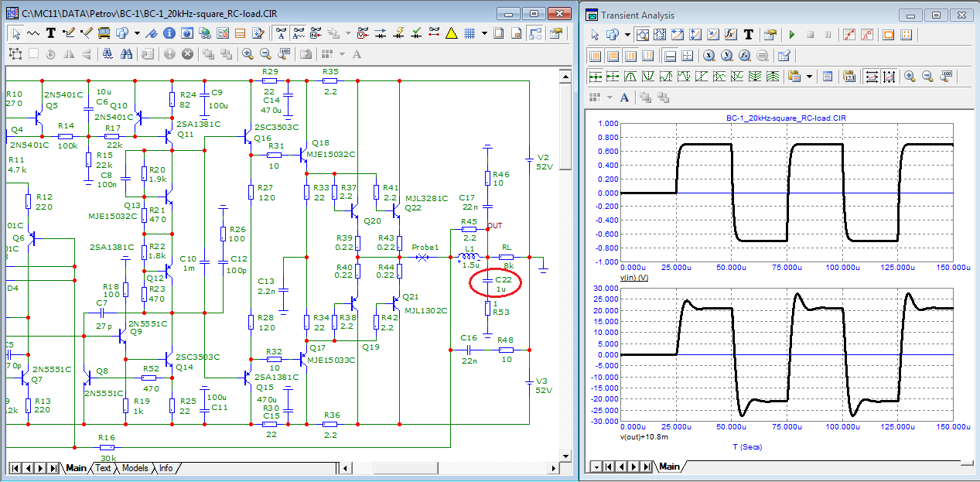
Task: Click the blue Info circle icon
Action: point(169,33)
